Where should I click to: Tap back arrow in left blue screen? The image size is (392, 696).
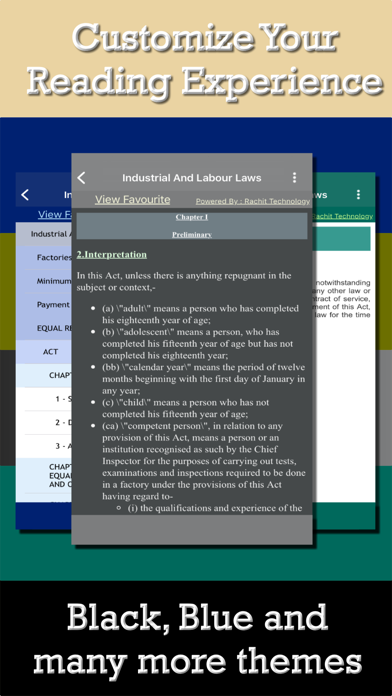point(25,194)
